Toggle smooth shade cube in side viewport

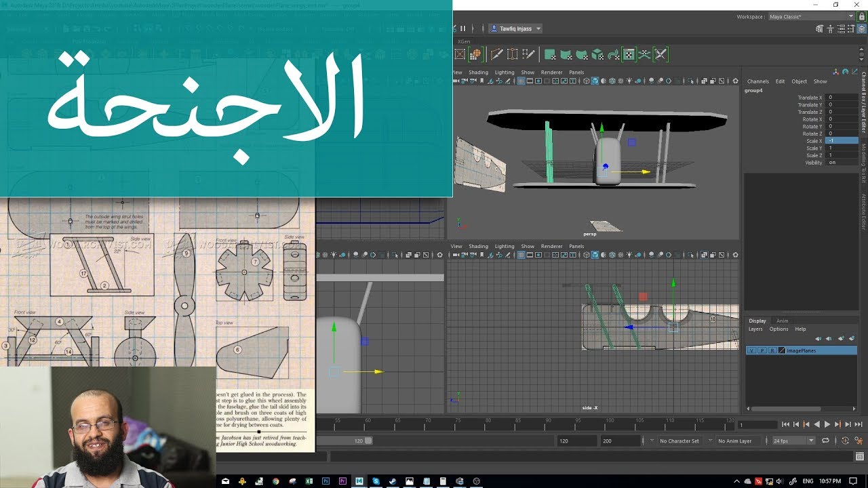click(595, 255)
